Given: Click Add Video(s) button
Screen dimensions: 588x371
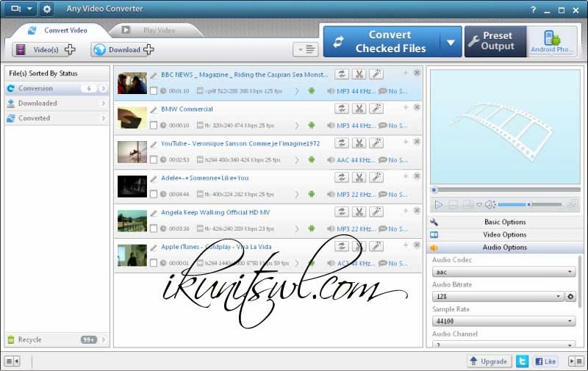Looking at the screenshot, I should (45, 49).
